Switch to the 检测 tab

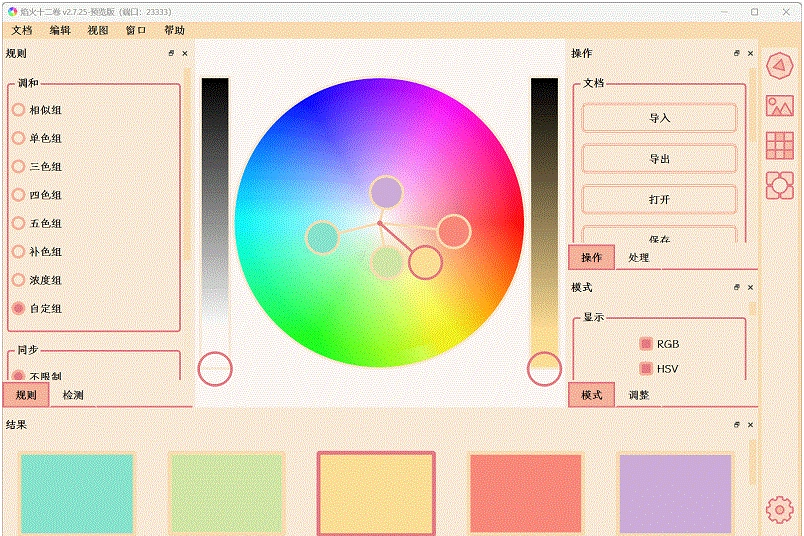coord(73,395)
